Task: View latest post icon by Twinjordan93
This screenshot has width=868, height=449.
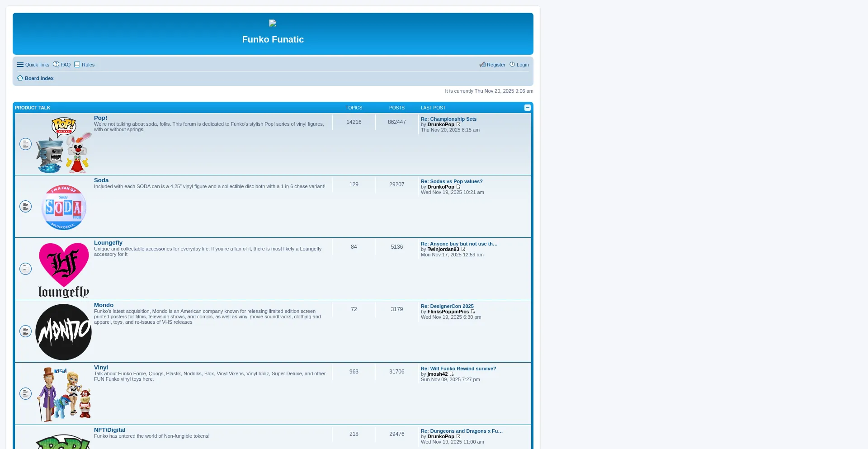Action: point(463,249)
